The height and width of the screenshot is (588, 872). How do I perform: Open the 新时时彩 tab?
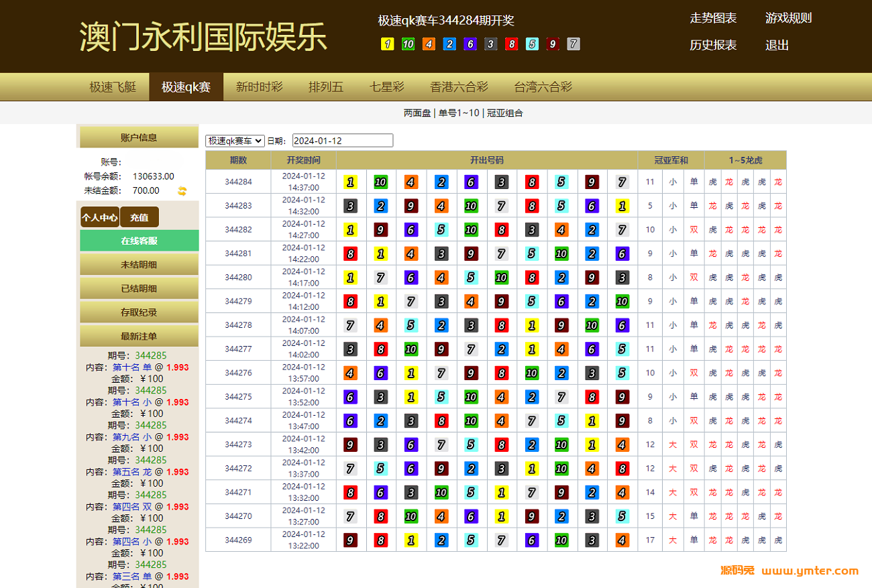click(259, 87)
